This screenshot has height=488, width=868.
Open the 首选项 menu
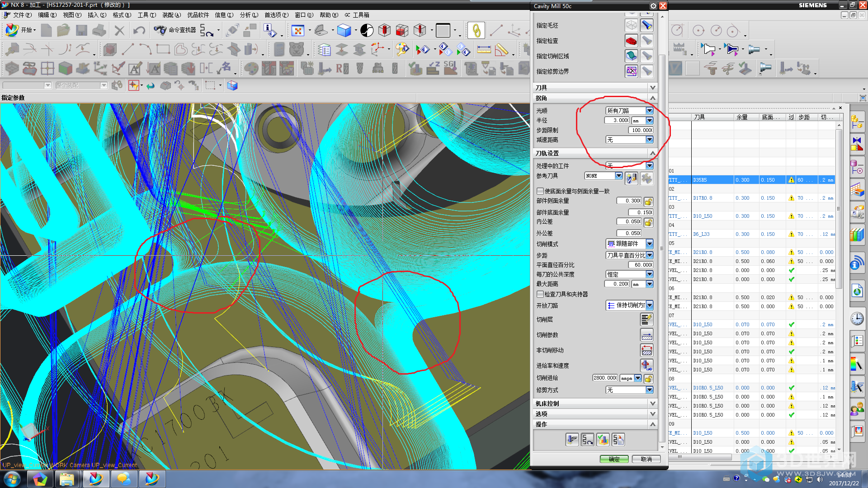click(x=276, y=15)
